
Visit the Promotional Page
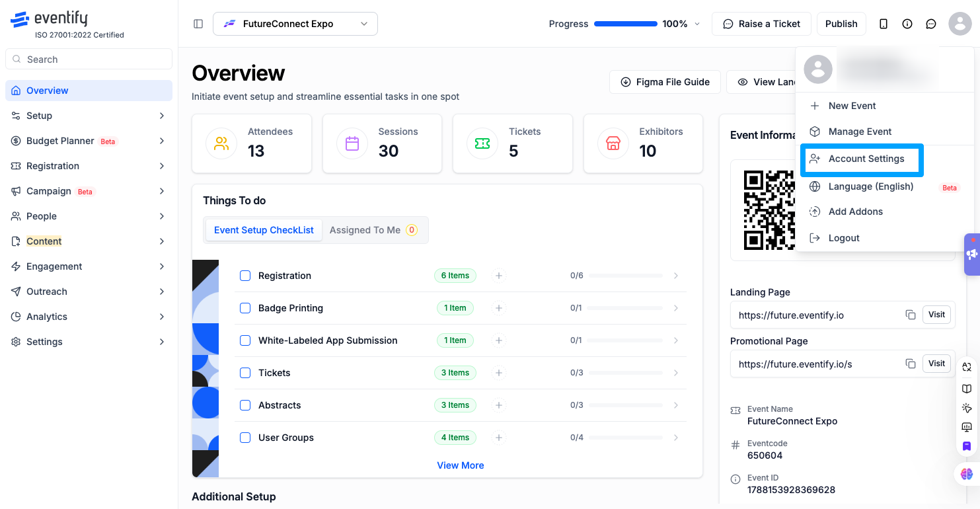pos(936,364)
